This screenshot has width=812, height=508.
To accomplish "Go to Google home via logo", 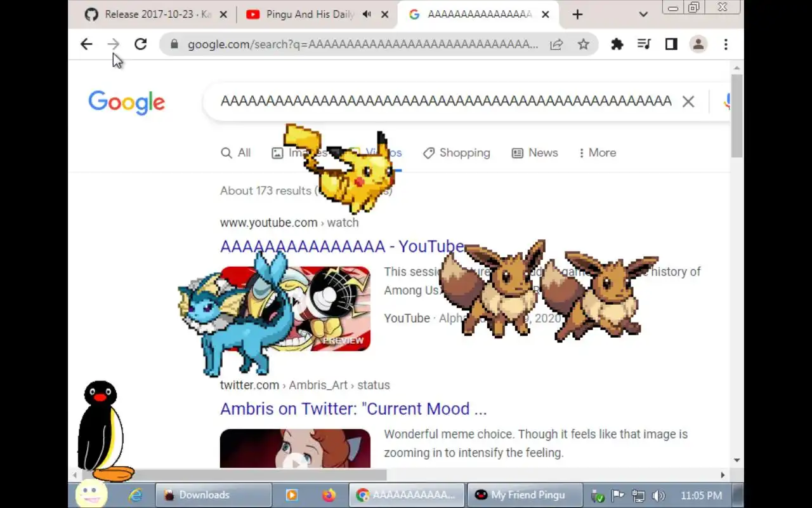I will [126, 102].
